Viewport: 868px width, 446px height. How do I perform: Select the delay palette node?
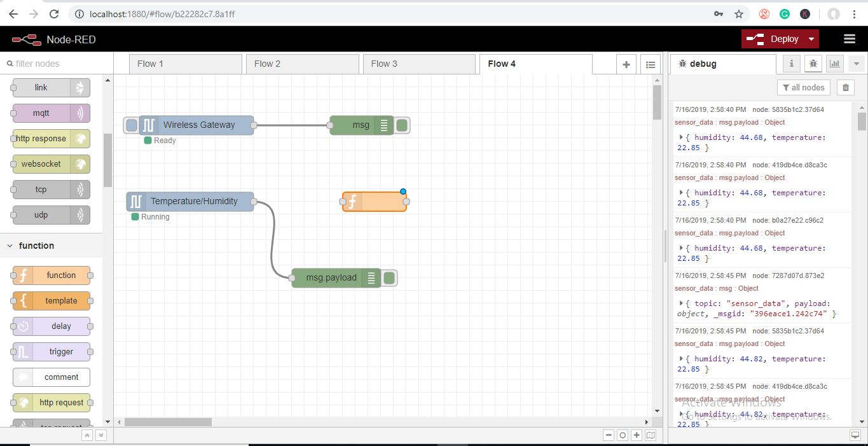(x=51, y=326)
